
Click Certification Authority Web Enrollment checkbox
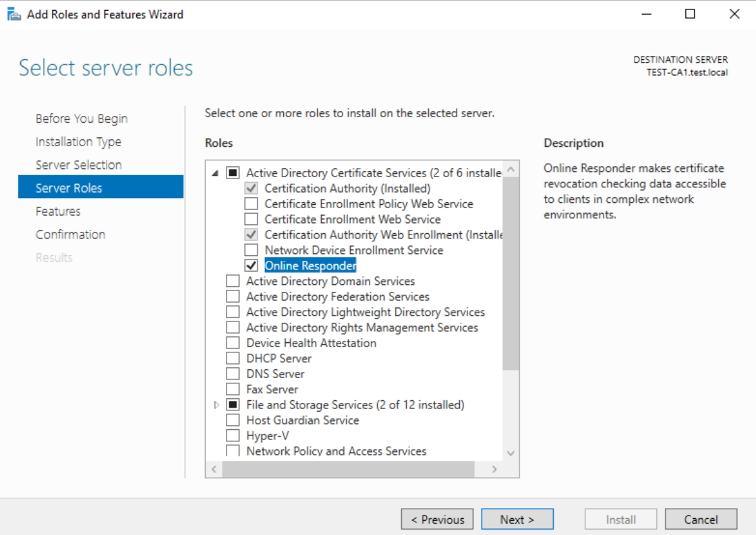251,234
